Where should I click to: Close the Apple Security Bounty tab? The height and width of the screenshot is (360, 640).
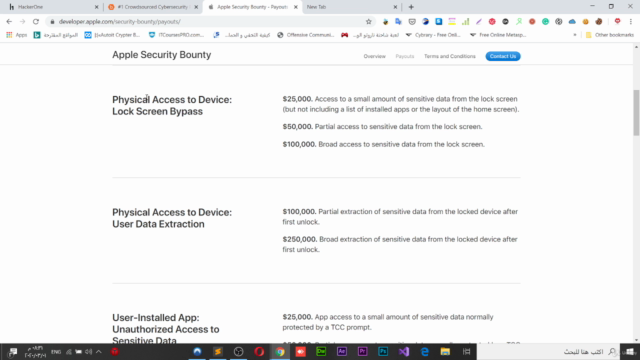tap(296, 7)
